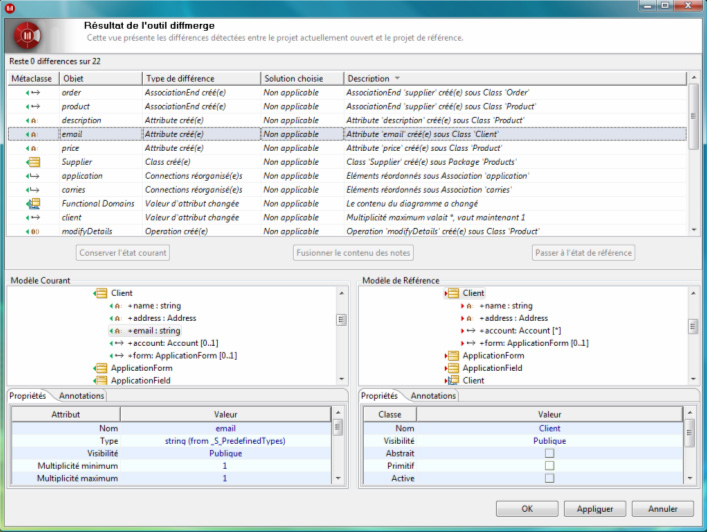Select '+account: Account [*]' in Modèle de Référence

(x=520, y=330)
